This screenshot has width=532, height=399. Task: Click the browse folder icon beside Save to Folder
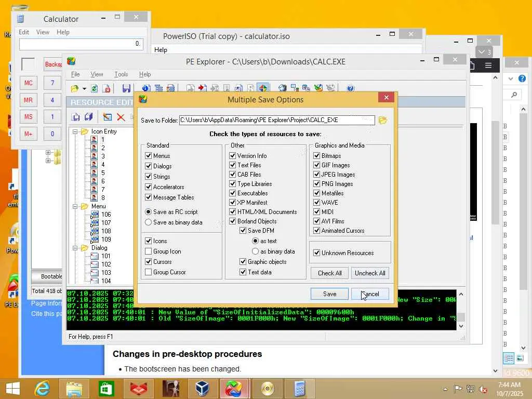[383, 120]
